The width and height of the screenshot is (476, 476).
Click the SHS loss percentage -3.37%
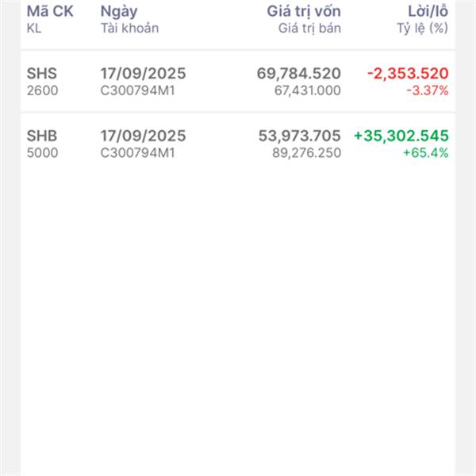[427, 90]
